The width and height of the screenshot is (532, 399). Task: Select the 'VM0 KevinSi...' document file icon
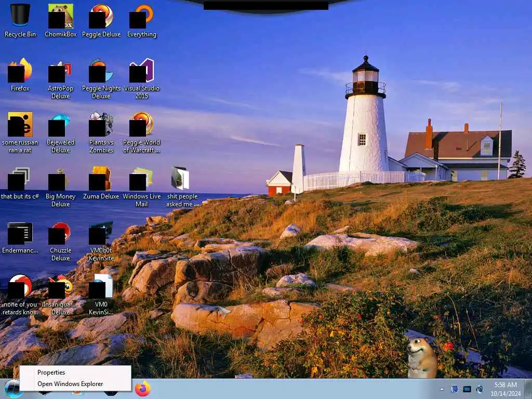101,295
